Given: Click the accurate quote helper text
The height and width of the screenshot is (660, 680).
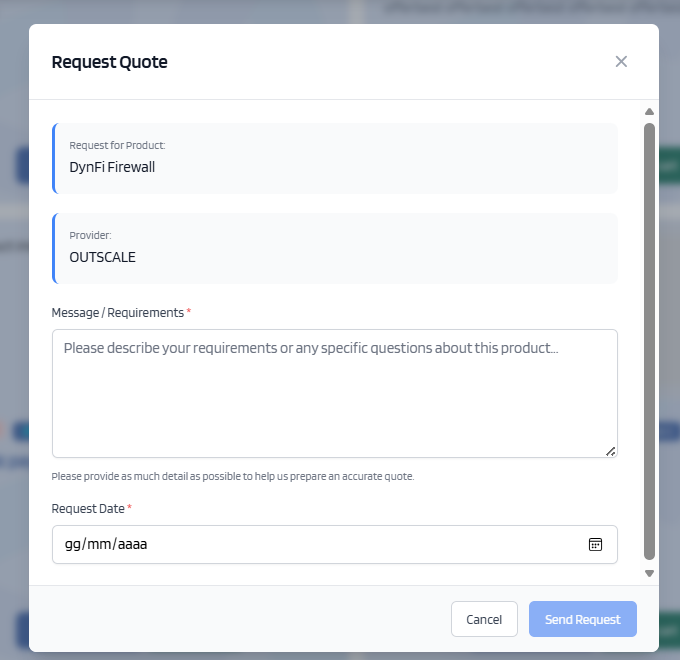Looking at the screenshot, I should pyautogui.click(x=232, y=477).
